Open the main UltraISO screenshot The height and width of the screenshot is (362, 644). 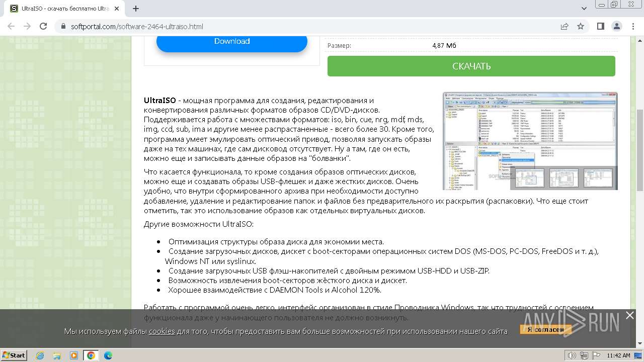pos(530,141)
